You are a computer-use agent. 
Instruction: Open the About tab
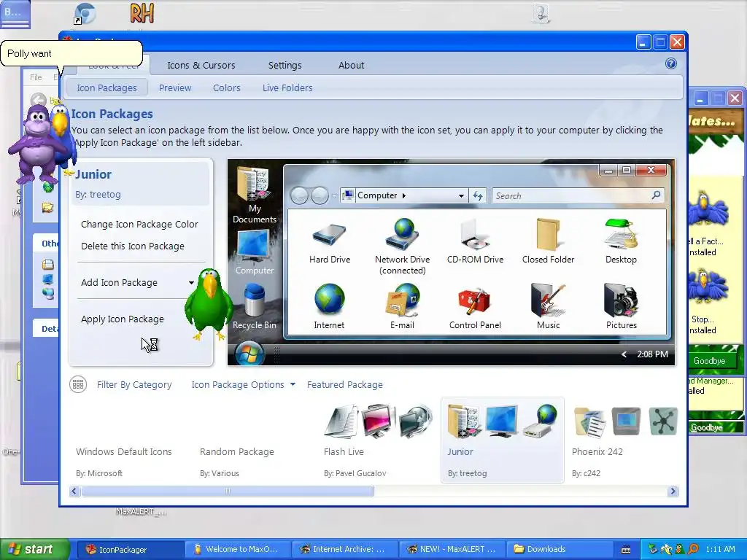tap(351, 65)
